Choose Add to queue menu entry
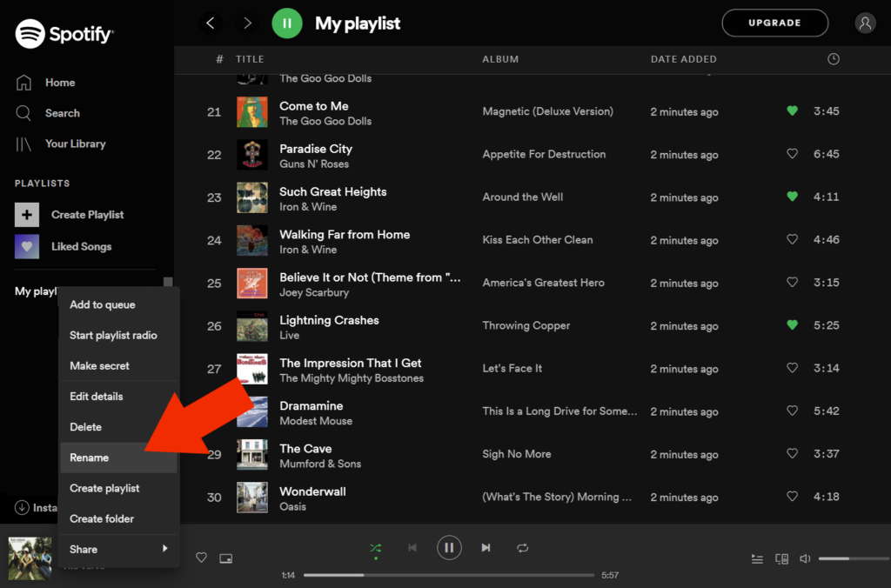 point(118,304)
